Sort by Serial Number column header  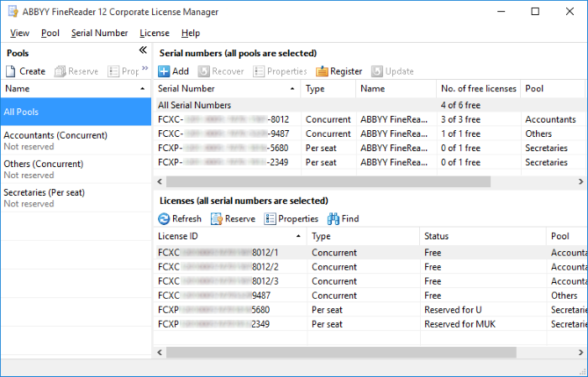pyautogui.click(x=227, y=89)
